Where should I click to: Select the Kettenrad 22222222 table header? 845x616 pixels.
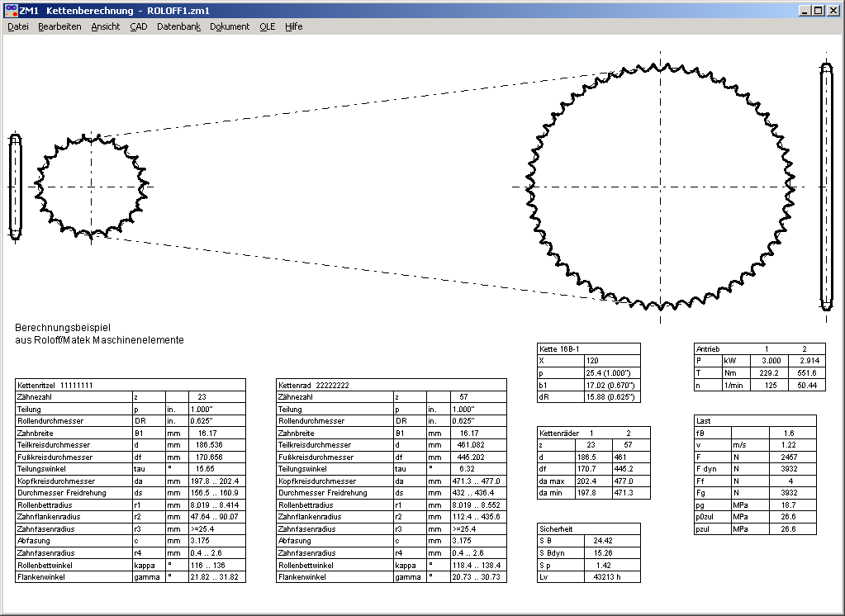(314, 386)
